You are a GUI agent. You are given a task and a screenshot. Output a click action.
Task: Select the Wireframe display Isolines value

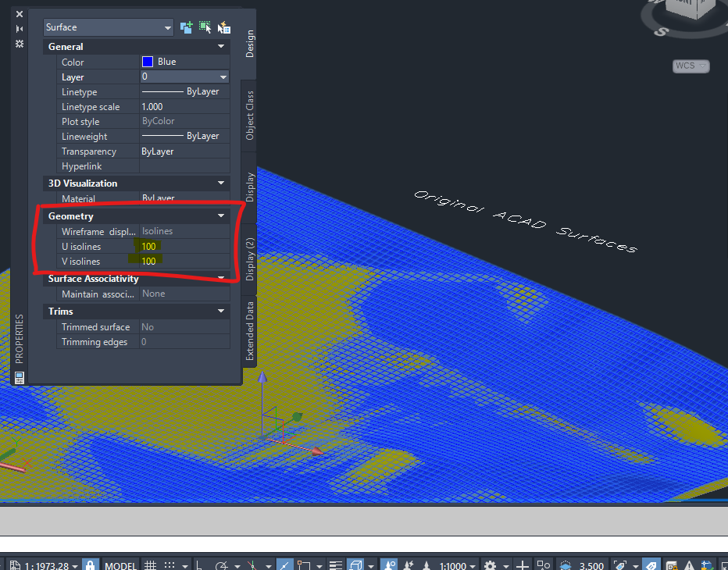[x=184, y=231]
